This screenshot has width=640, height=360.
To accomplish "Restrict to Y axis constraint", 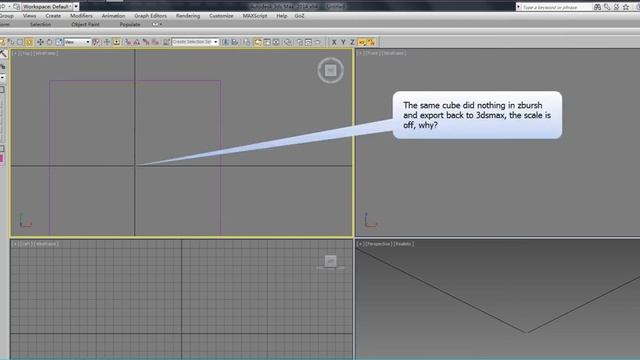I will coord(343,42).
